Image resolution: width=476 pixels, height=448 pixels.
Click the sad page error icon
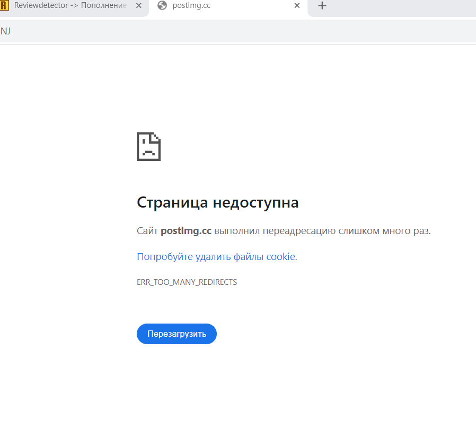[x=149, y=147]
